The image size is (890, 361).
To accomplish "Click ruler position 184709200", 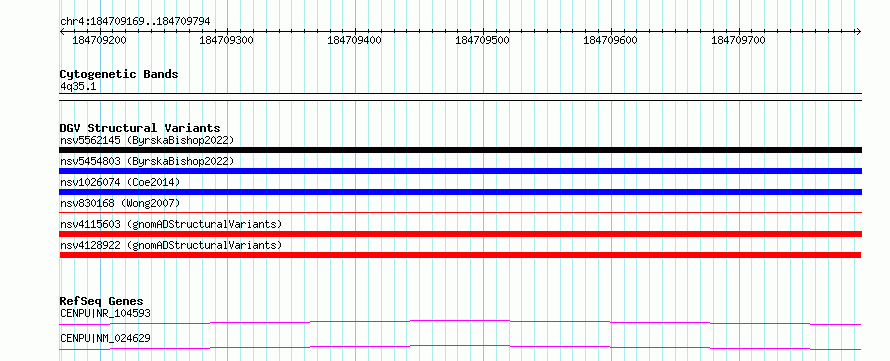I will (99, 40).
